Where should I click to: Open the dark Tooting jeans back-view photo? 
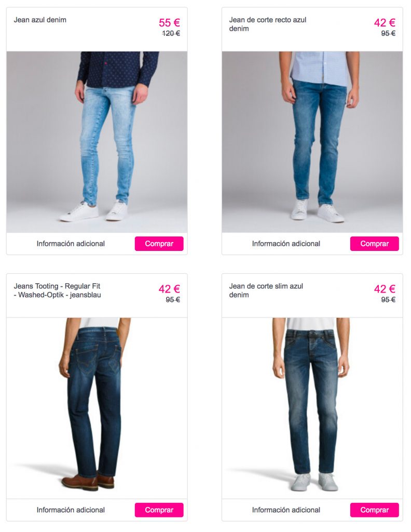point(97,408)
